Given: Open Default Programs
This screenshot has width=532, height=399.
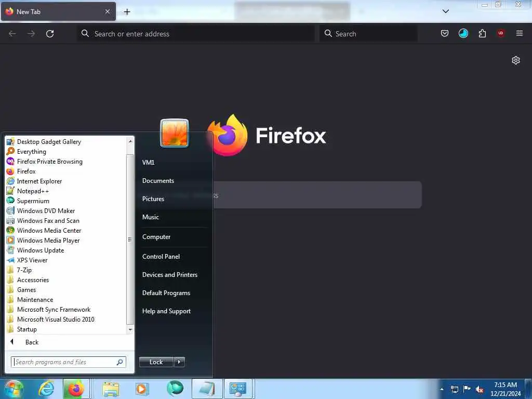Looking at the screenshot, I should click(x=166, y=293).
